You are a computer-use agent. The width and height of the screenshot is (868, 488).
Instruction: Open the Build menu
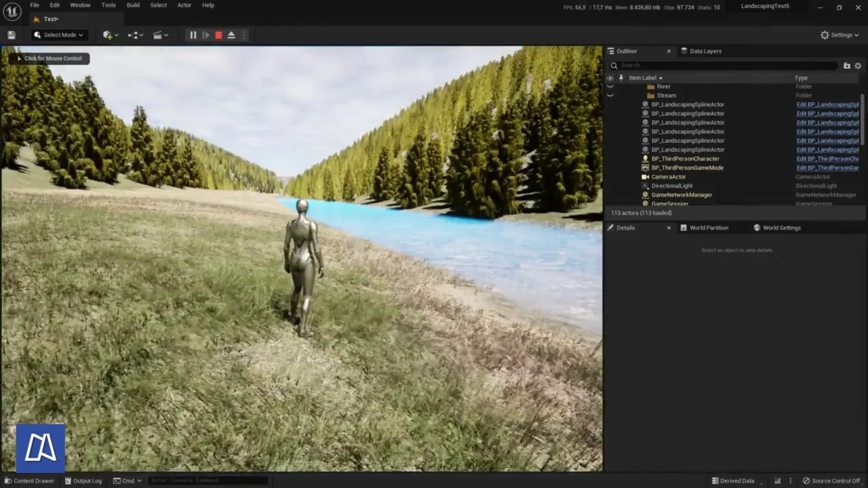click(x=133, y=5)
